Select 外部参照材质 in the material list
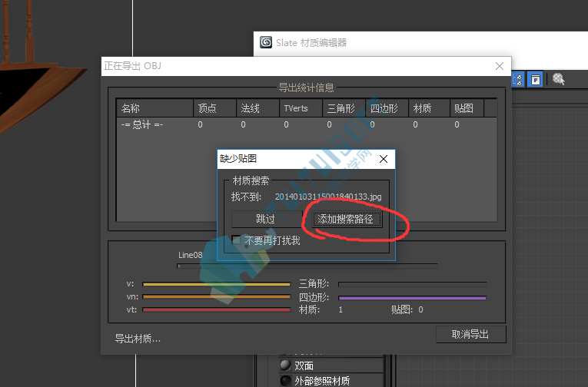 click(x=331, y=381)
